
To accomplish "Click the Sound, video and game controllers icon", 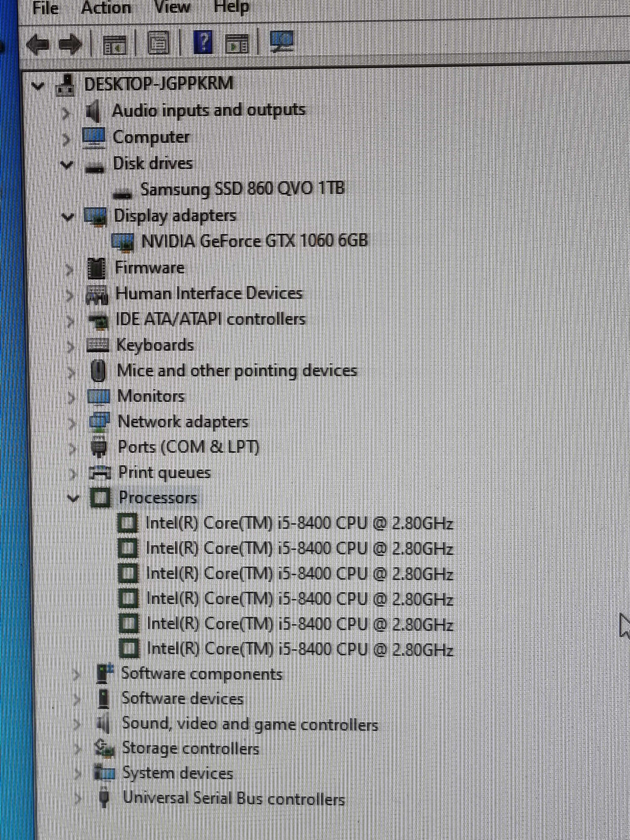I will [103, 724].
